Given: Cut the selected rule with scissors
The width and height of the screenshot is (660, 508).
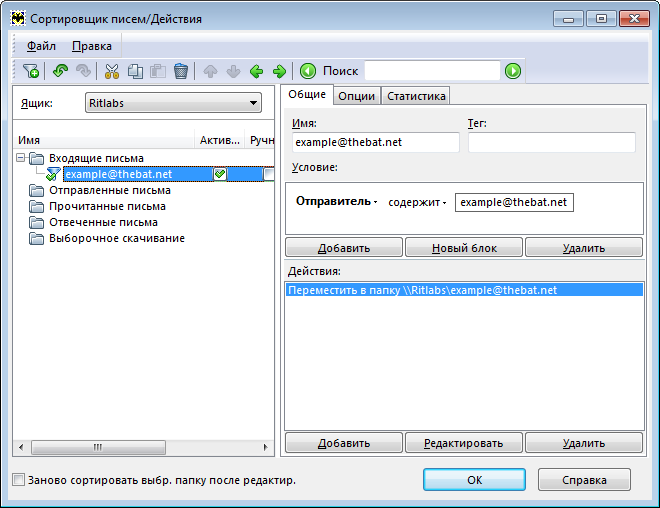Looking at the screenshot, I should point(112,71).
